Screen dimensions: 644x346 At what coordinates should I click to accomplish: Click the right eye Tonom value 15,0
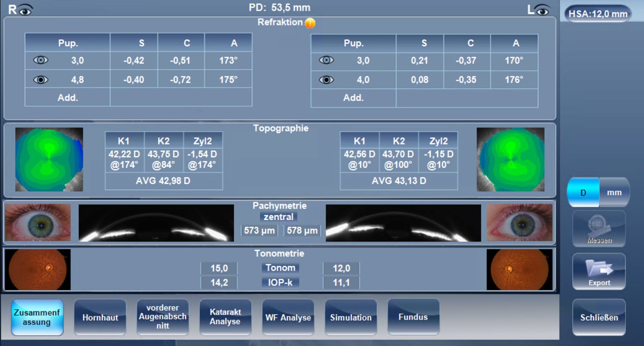click(x=219, y=268)
